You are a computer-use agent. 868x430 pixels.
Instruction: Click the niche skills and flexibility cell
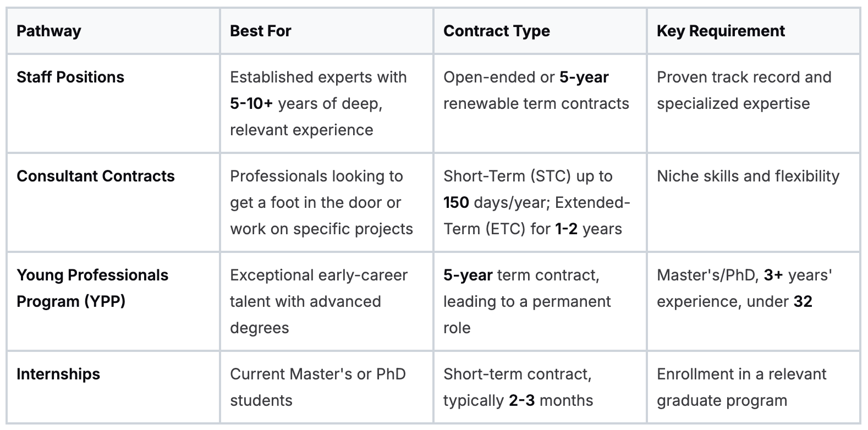(754, 202)
